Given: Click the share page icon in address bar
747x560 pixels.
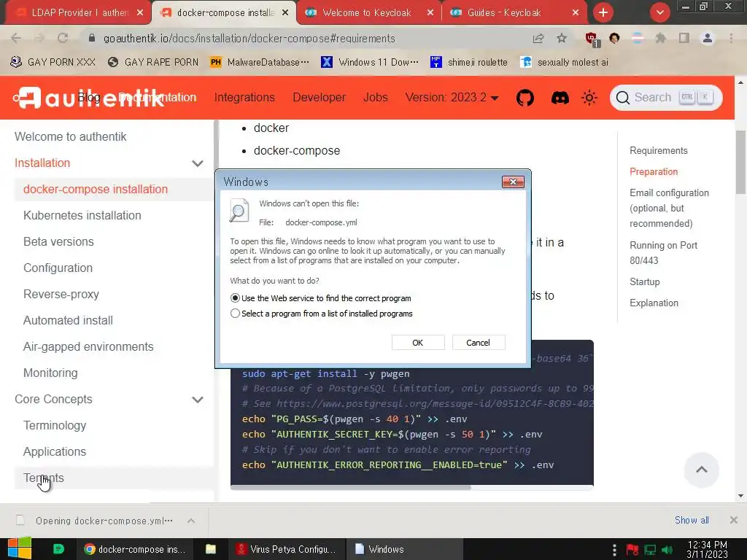Looking at the screenshot, I should [538, 38].
